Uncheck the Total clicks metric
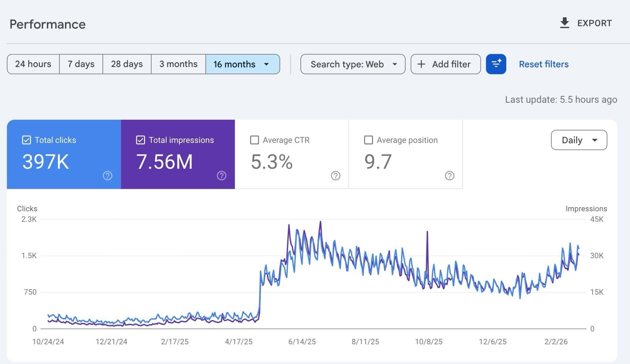Screen dimensions: 630x364 point(26,140)
